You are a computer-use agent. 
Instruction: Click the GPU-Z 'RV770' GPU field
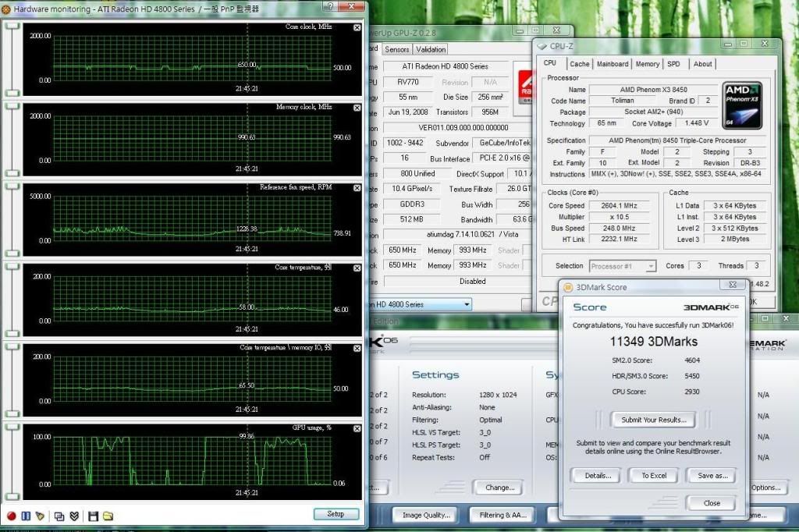coord(407,82)
